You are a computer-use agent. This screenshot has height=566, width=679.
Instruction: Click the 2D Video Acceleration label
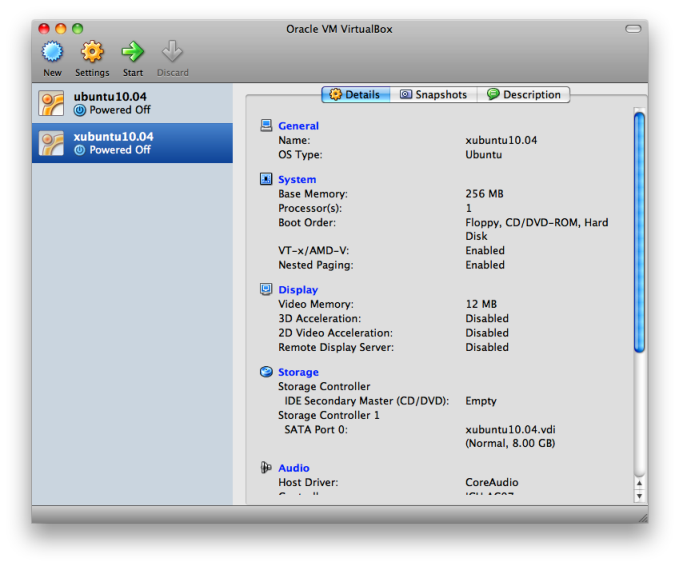point(335,333)
